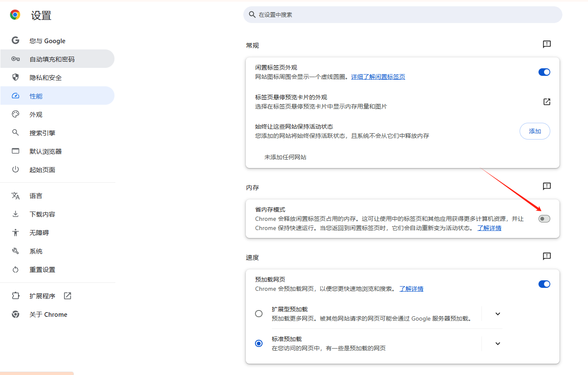The width and height of the screenshot is (588, 375).
Task: Click the speedometer icon for 性能
Action: 16,96
